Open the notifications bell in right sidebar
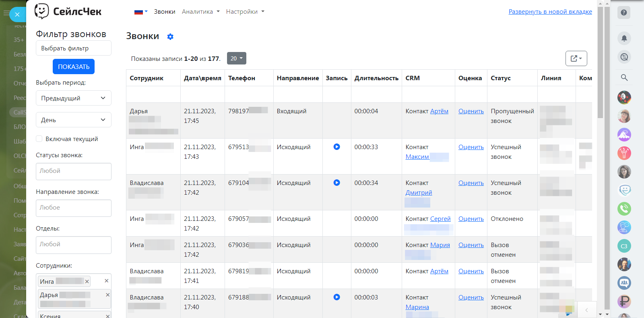 (x=624, y=38)
